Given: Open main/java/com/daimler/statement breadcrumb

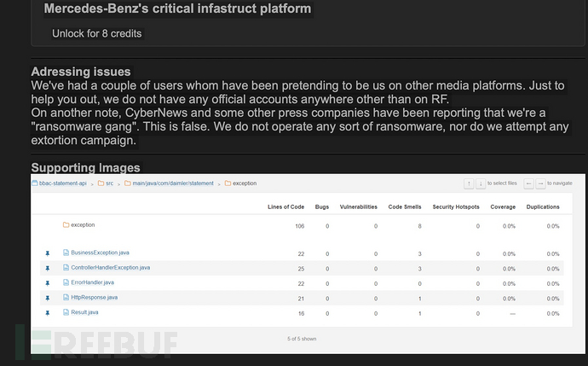Looking at the screenshot, I should click(x=173, y=183).
